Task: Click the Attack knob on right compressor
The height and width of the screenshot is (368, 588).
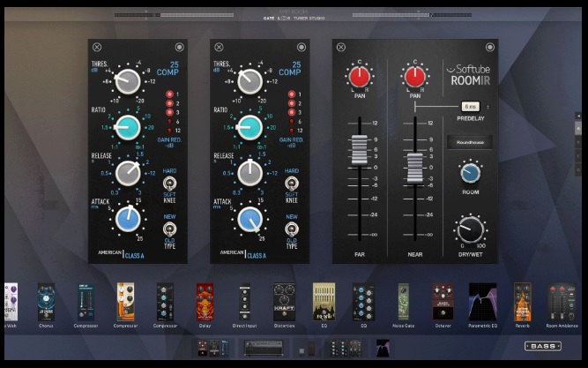Action: click(250, 219)
